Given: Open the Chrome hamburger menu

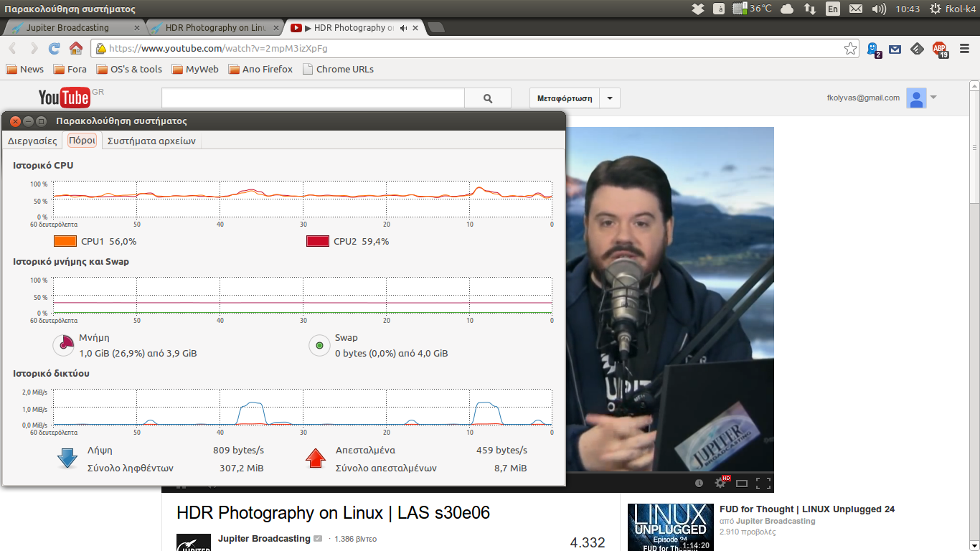Looking at the screenshot, I should click(x=965, y=49).
